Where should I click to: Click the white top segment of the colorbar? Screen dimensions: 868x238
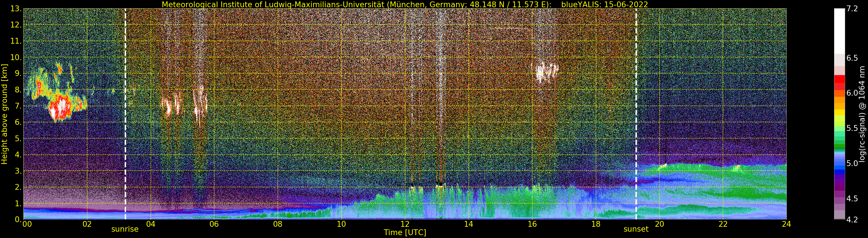click(839, 31)
